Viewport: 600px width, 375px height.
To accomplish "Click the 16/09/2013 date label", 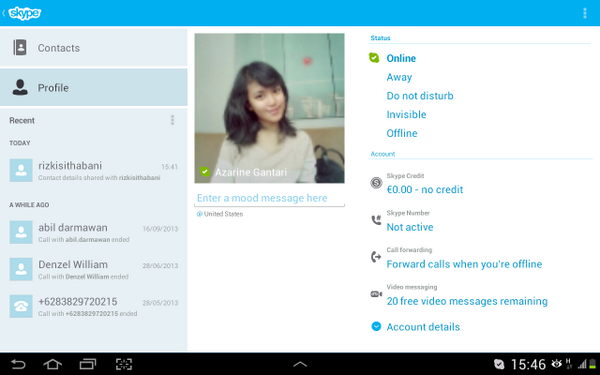I will [160, 229].
